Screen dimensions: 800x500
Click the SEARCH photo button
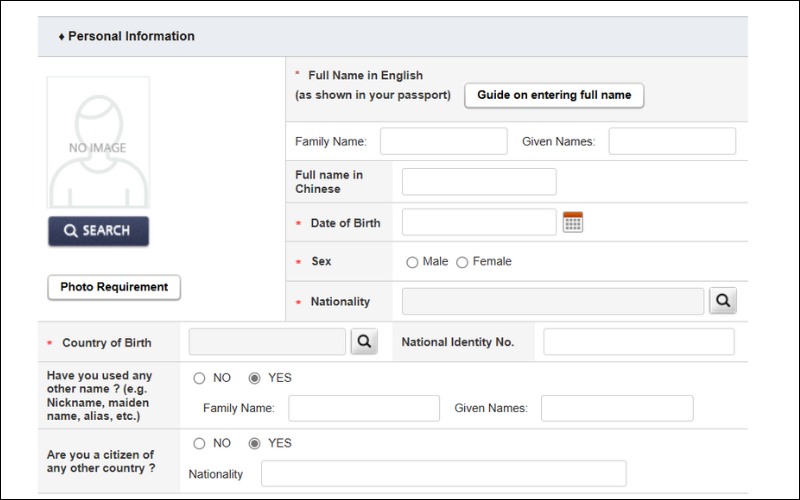pyautogui.click(x=98, y=231)
